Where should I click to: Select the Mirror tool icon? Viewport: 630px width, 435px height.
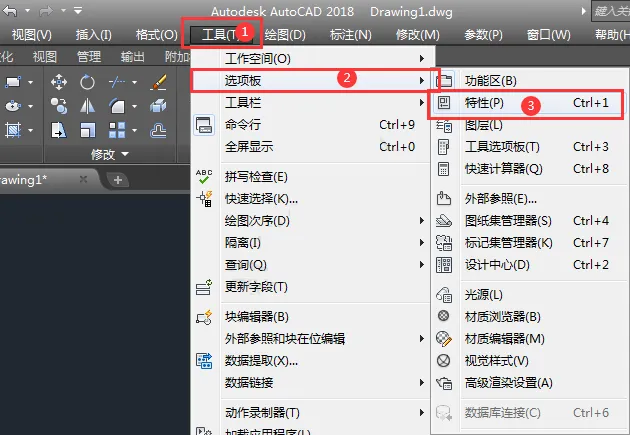click(87, 106)
